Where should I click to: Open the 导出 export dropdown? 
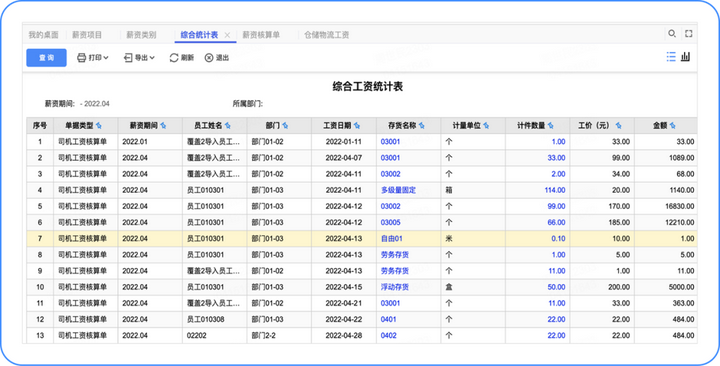pos(139,58)
